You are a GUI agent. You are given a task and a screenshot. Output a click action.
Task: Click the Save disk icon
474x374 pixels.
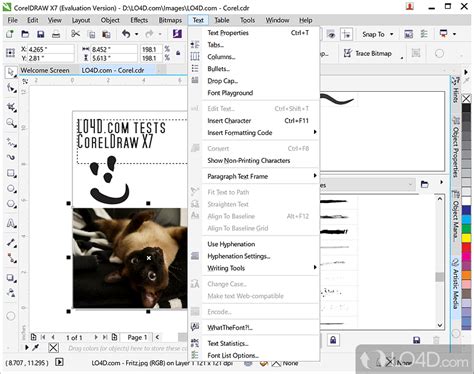pyautogui.click(x=40, y=34)
